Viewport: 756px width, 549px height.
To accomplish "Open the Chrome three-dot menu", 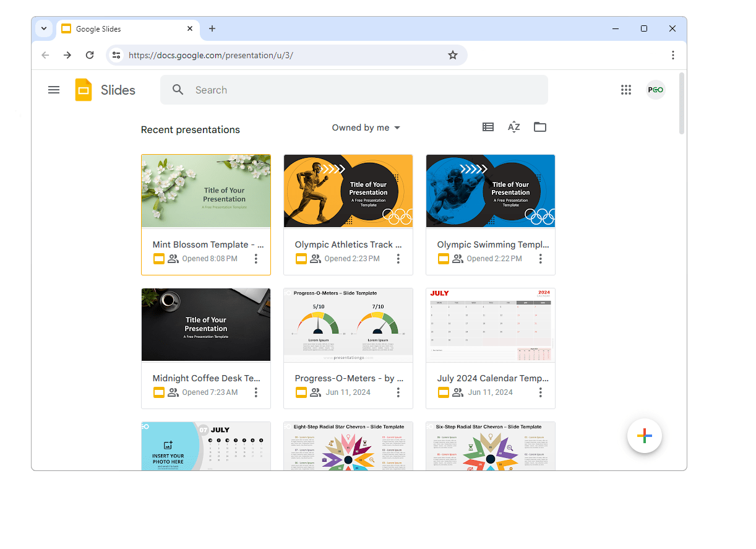I will [x=673, y=55].
